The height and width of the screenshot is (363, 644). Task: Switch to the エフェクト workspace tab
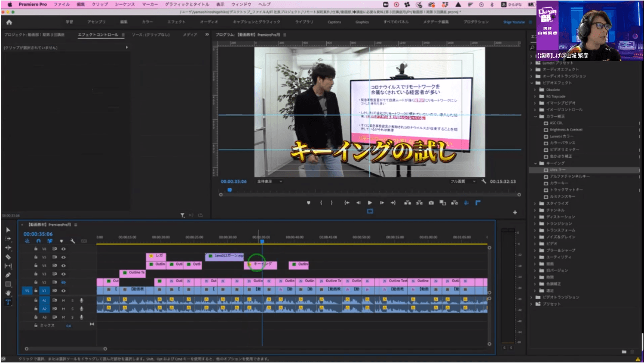pyautogui.click(x=176, y=22)
